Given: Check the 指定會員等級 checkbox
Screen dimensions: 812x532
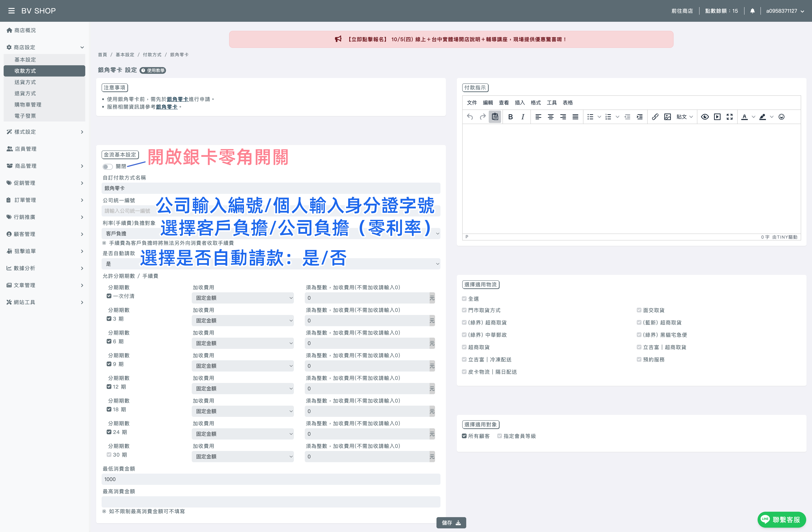Looking at the screenshot, I should pos(499,436).
